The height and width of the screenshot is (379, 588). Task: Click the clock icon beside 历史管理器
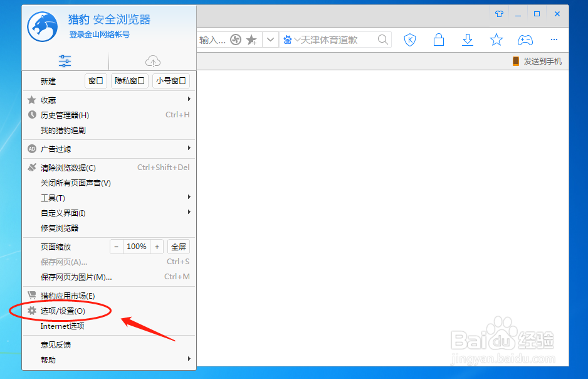pos(32,114)
